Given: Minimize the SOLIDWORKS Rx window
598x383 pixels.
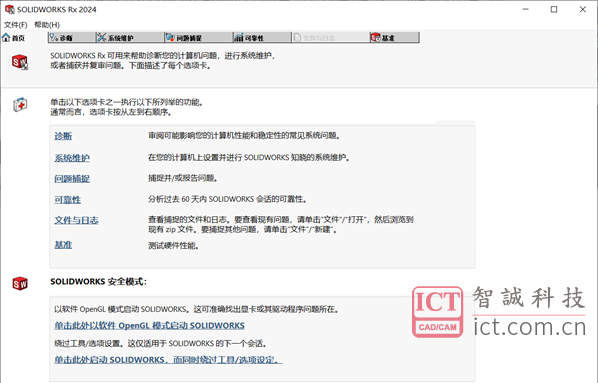Looking at the screenshot, I should 526,9.
